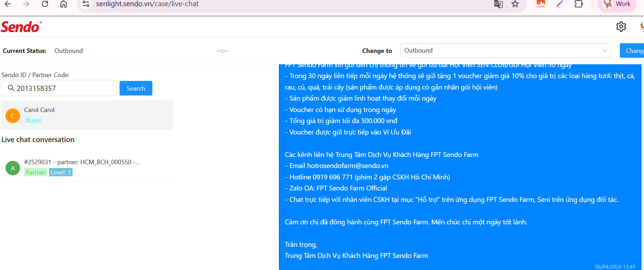Click the green A avatar
644x270 pixels.
(x=13, y=168)
